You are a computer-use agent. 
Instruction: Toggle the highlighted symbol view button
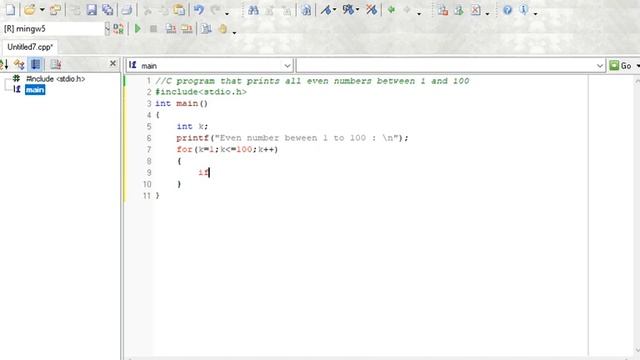click(x=36, y=64)
